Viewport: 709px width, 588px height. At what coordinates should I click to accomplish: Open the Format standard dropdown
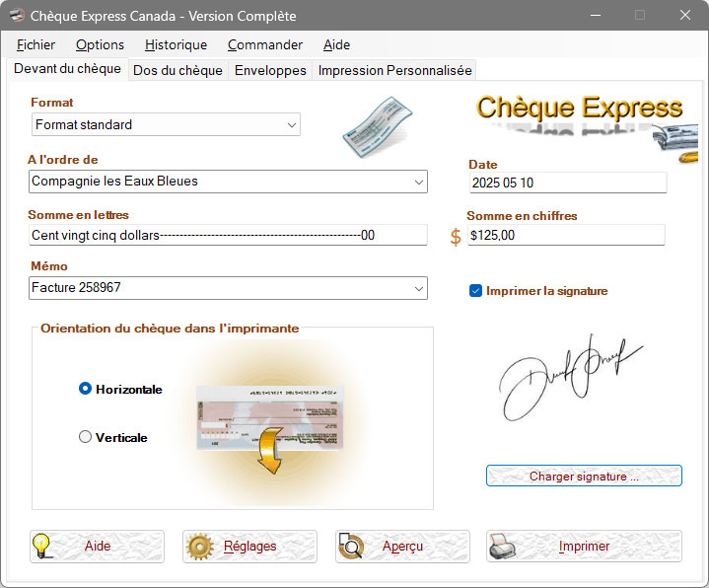click(166, 124)
